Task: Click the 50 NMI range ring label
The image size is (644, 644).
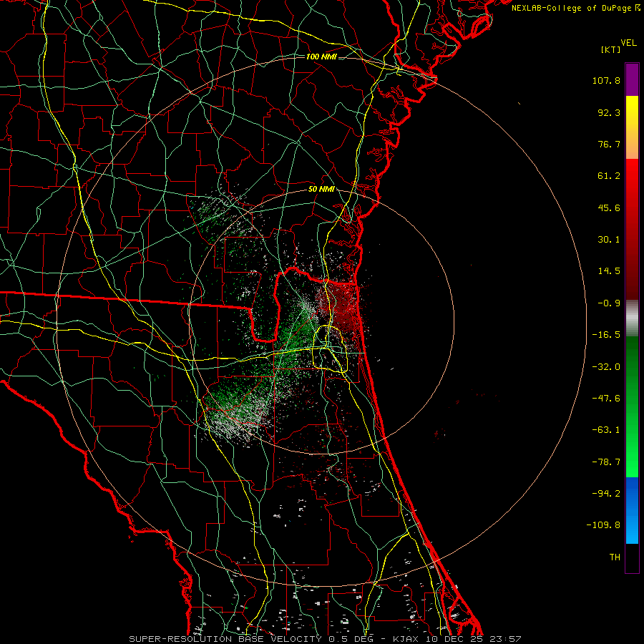Action: pyautogui.click(x=321, y=190)
